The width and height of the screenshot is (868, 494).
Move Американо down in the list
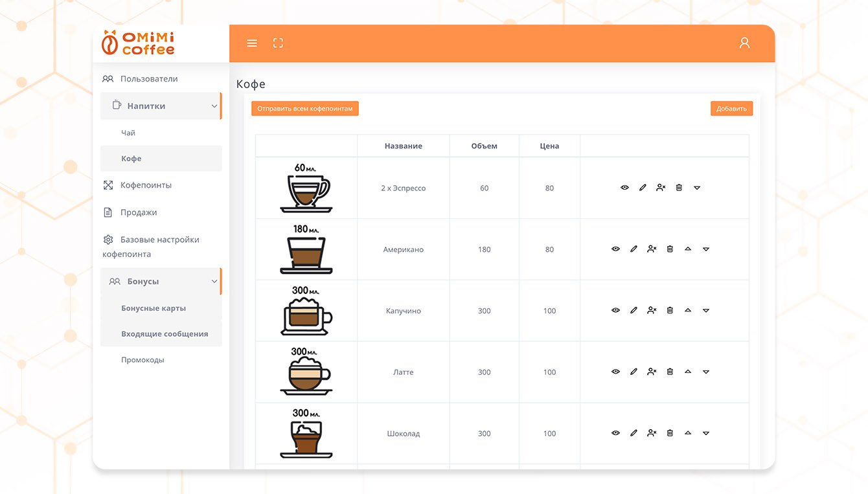706,249
